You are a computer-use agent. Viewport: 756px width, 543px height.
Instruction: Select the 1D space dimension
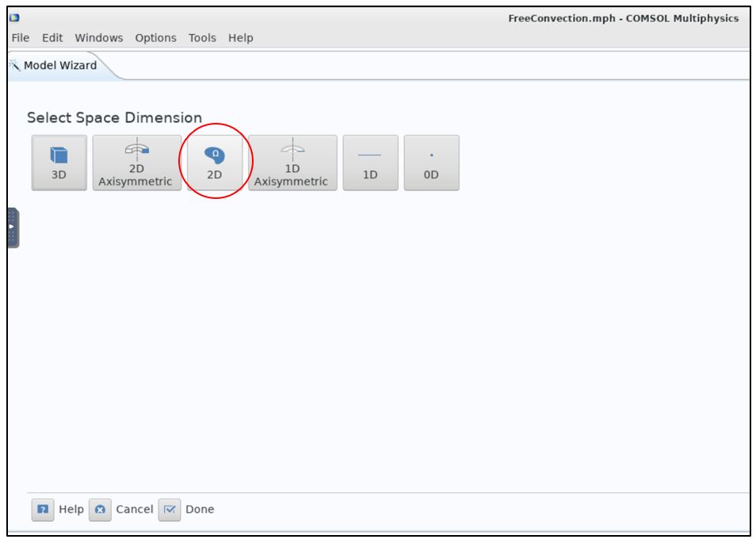pos(371,163)
